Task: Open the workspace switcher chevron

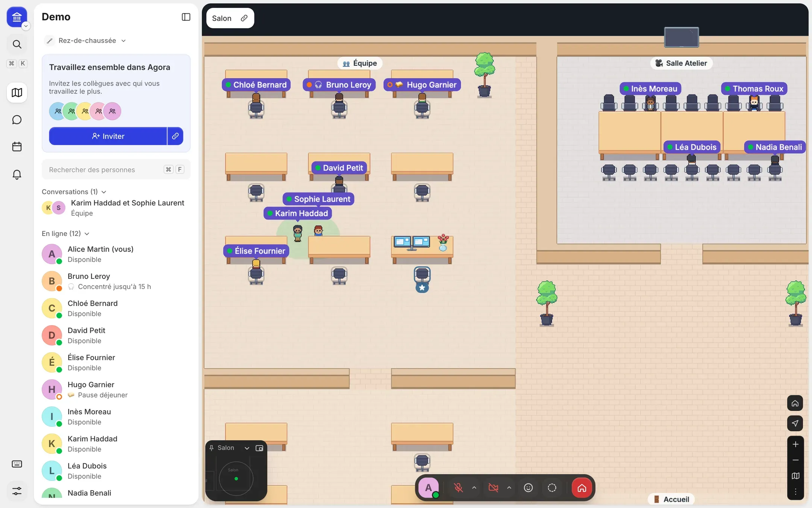Action: pos(26,26)
